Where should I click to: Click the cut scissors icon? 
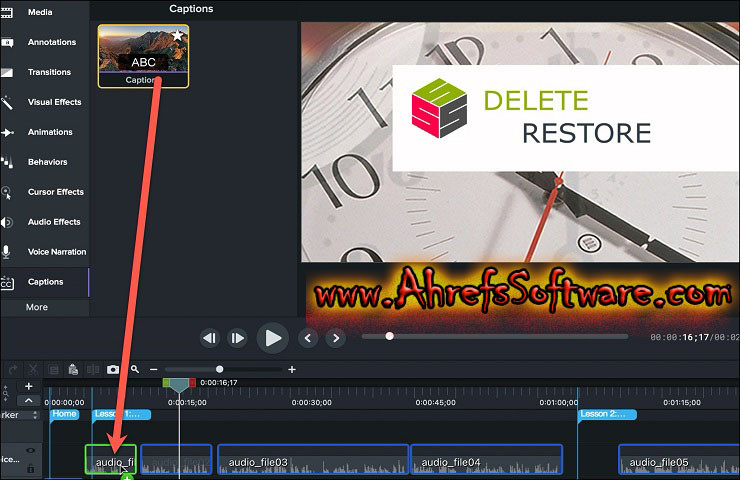[x=33, y=370]
